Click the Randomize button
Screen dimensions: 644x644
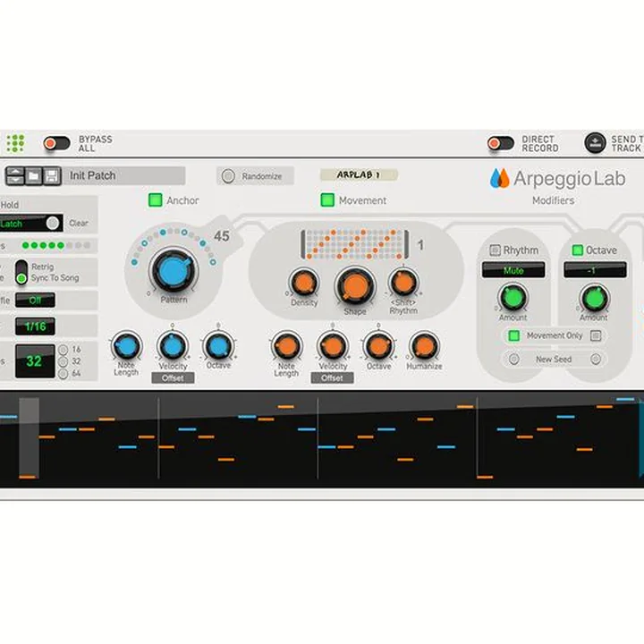pos(255,176)
